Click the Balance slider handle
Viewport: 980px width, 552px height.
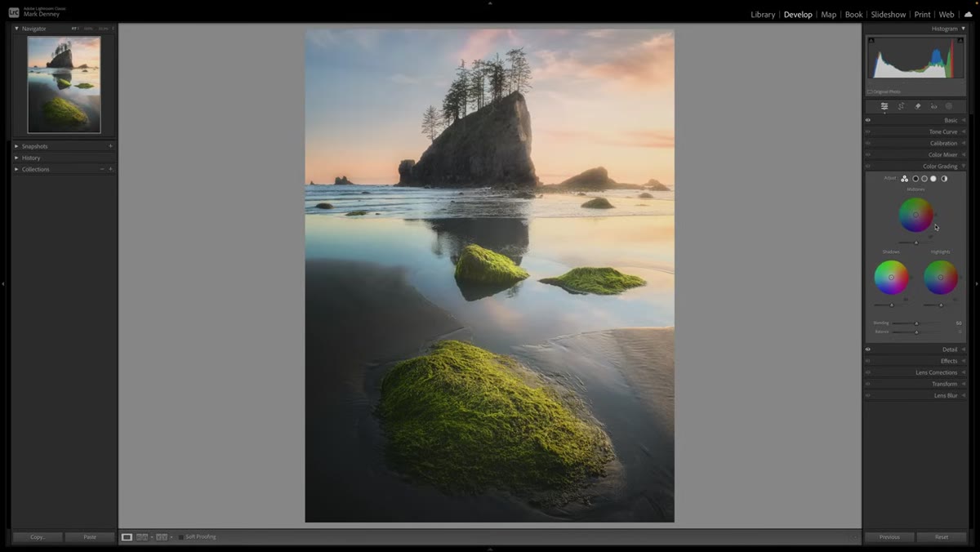[x=916, y=332]
